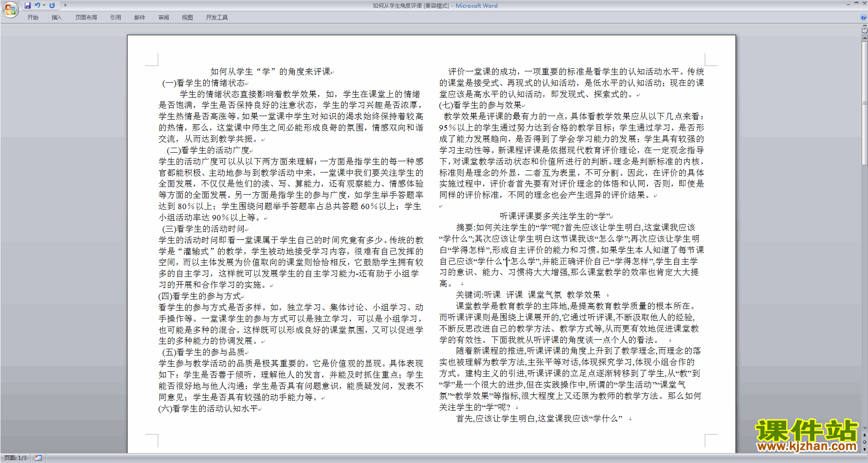This screenshot has height=463, width=868.
Task: Click the line starting 关键词:听课 评课
Action: (x=528, y=295)
